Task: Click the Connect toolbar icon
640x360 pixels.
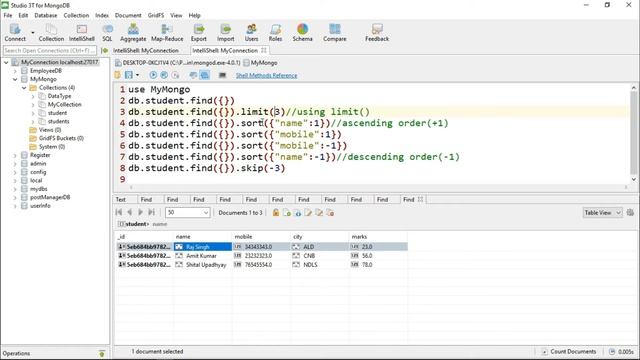Action: click(x=15, y=32)
